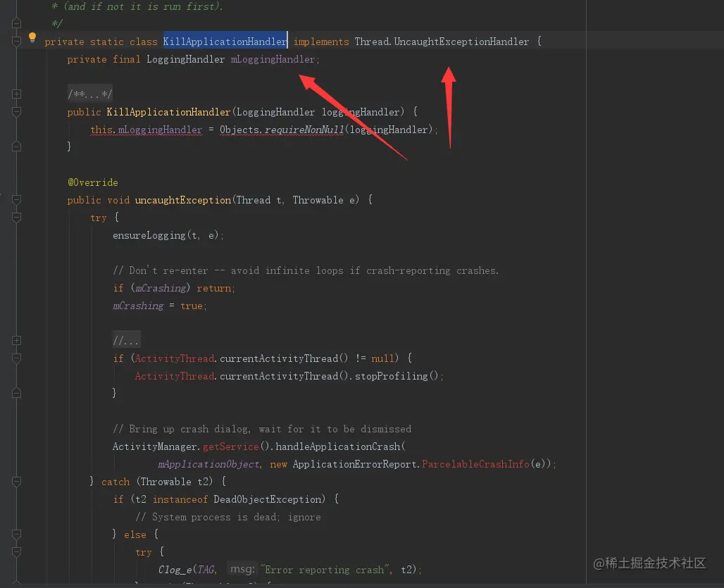Click the return keyword
The image size is (724, 588).
point(214,288)
